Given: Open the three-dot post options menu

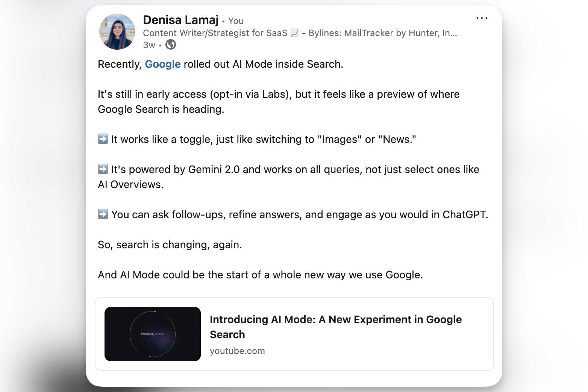Looking at the screenshot, I should pos(482,18).
